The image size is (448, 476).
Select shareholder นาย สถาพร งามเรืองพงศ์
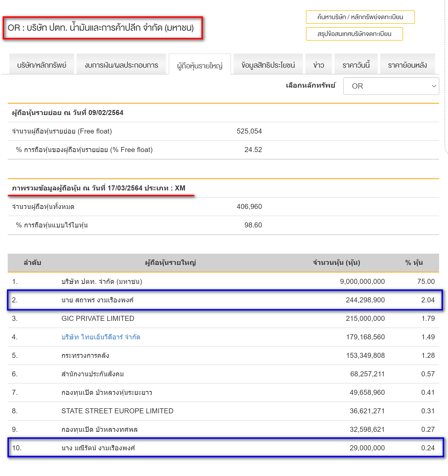(x=98, y=300)
